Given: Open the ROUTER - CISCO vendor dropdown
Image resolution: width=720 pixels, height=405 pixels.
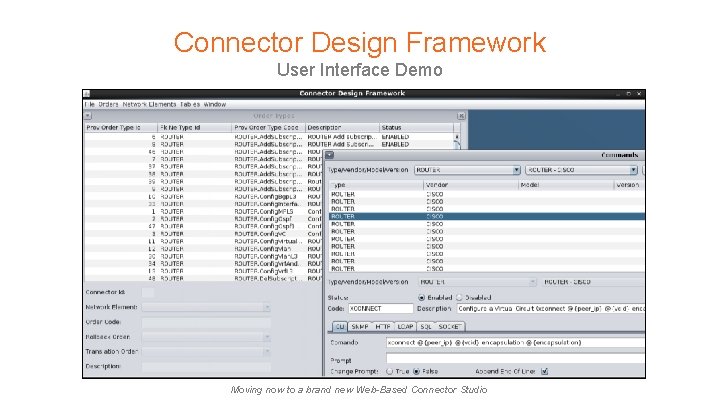Looking at the screenshot, I should 581,170.
